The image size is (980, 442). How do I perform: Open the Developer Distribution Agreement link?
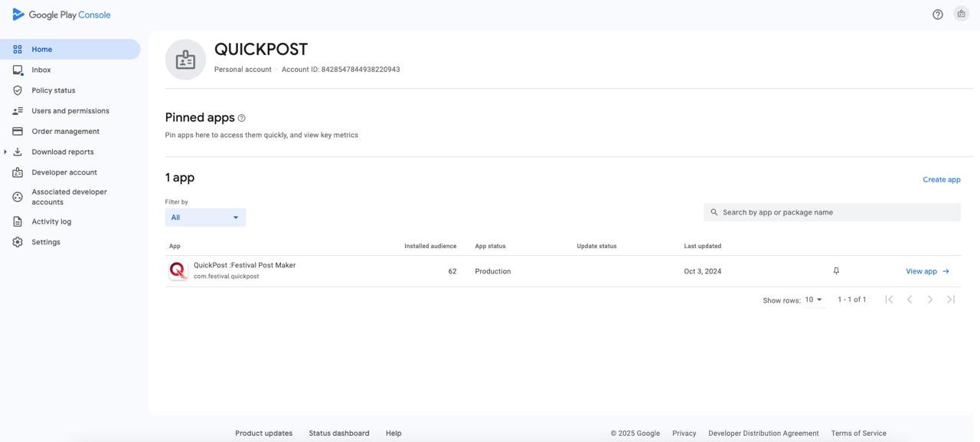coord(763,433)
